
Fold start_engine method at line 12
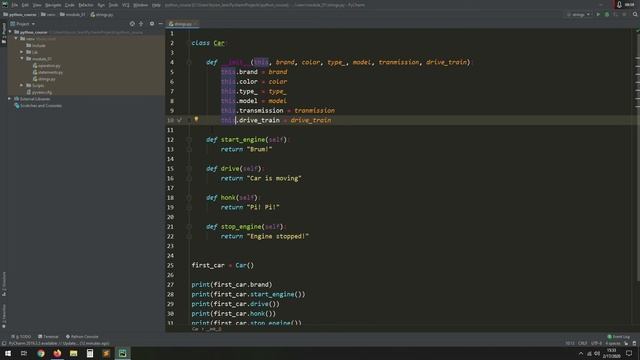(189, 140)
